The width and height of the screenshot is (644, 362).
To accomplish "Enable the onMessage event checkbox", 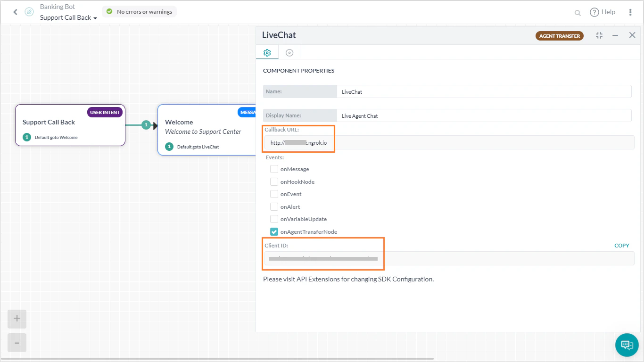I will click(x=274, y=169).
